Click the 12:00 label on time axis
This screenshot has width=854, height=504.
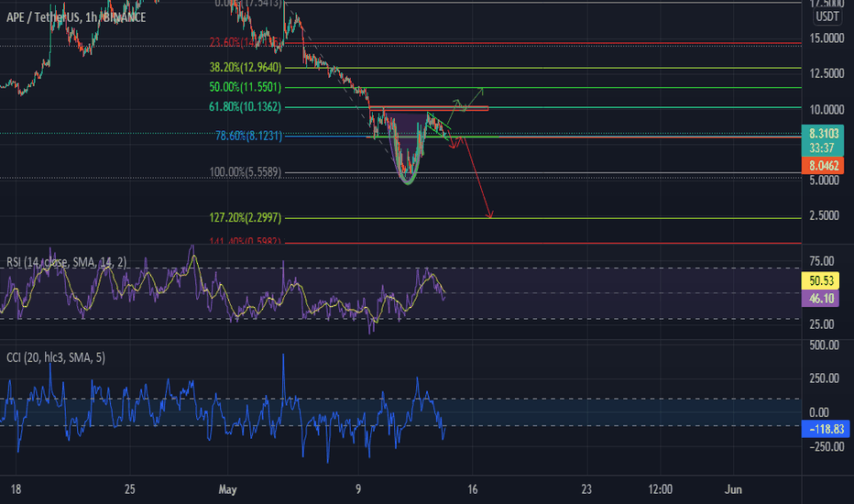tap(660, 489)
